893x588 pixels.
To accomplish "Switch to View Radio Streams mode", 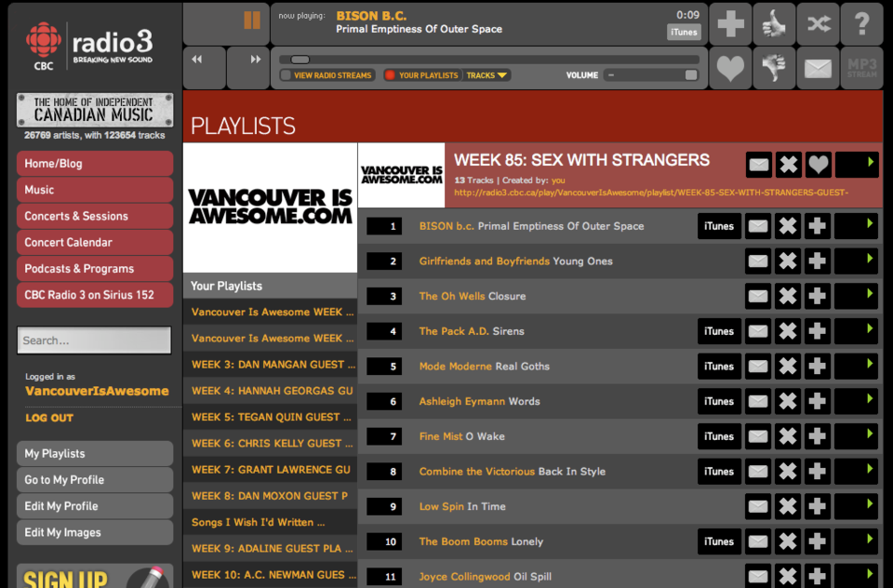I will tap(327, 75).
